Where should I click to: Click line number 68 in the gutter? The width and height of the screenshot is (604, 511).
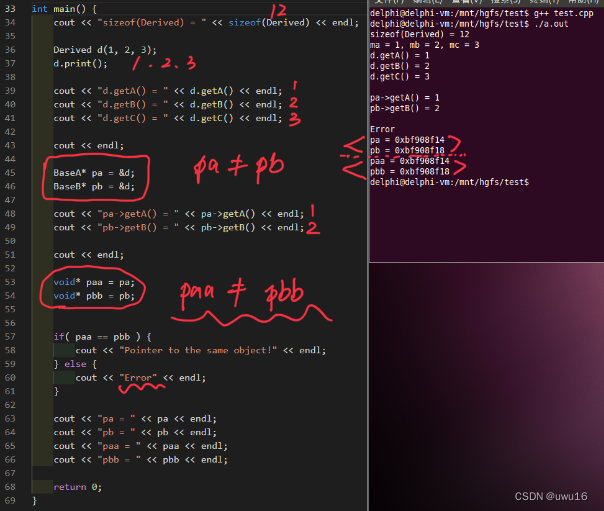click(x=10, y=487)
